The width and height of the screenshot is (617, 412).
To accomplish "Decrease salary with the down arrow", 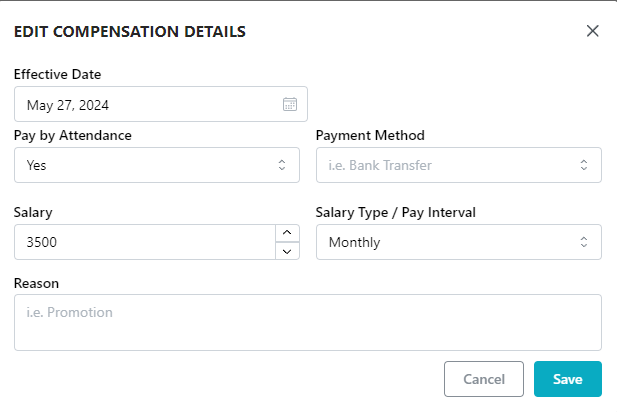I will 286,251.
